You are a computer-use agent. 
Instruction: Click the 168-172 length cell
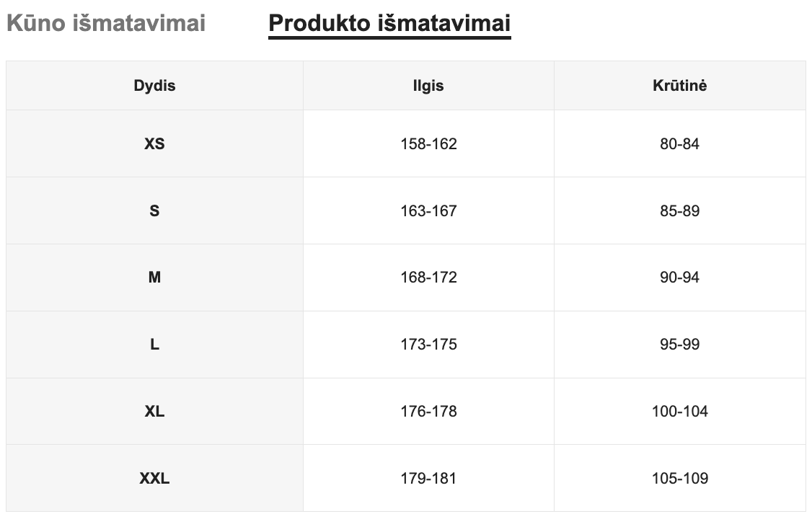coord(428,278)
